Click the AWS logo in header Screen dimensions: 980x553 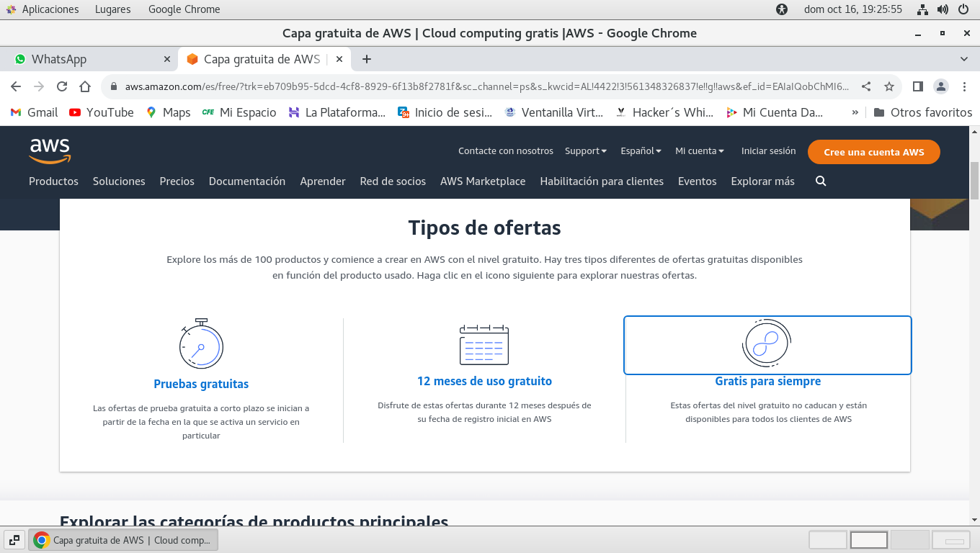[50, 151]
